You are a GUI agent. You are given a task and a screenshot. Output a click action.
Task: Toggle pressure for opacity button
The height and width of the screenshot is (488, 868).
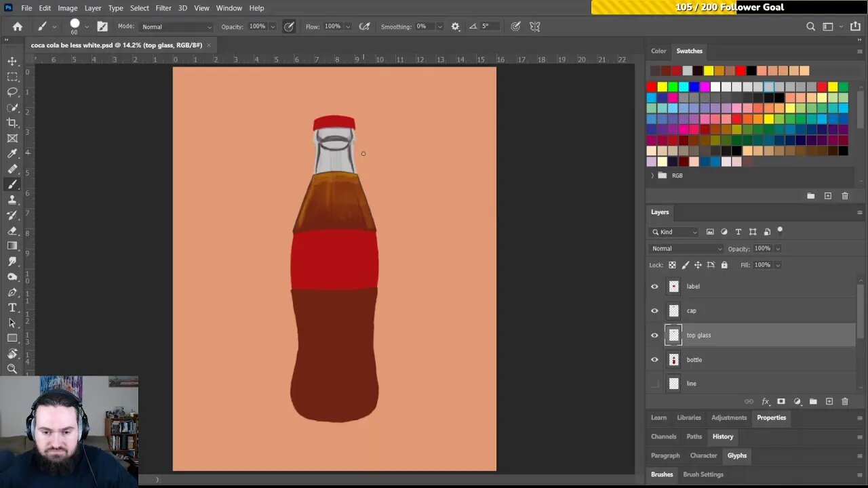(289, 26)
